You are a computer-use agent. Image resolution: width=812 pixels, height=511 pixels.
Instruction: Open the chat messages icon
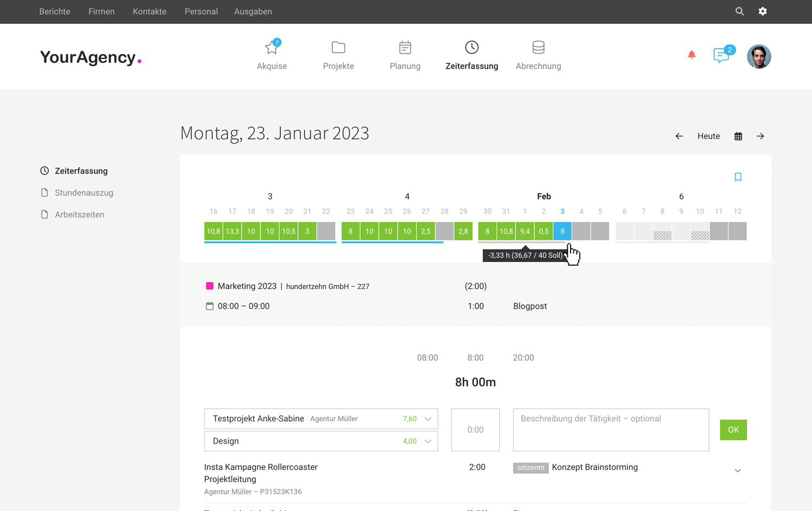pyautogui.click(x=721, y=55)
